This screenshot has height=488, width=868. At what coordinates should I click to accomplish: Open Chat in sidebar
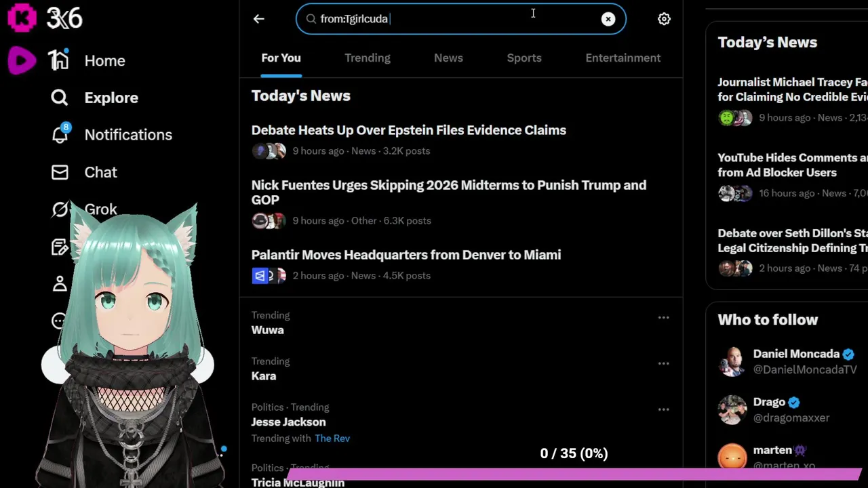click(x=100, y=172)
